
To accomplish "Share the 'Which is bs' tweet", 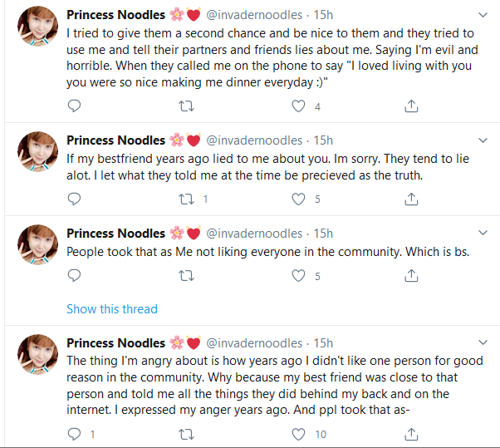I will [x=410, y=275].
